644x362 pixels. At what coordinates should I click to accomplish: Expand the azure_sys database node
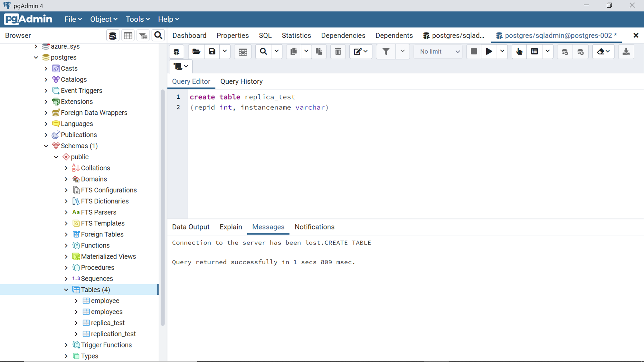pyautogui.click(x=36, y=46)
